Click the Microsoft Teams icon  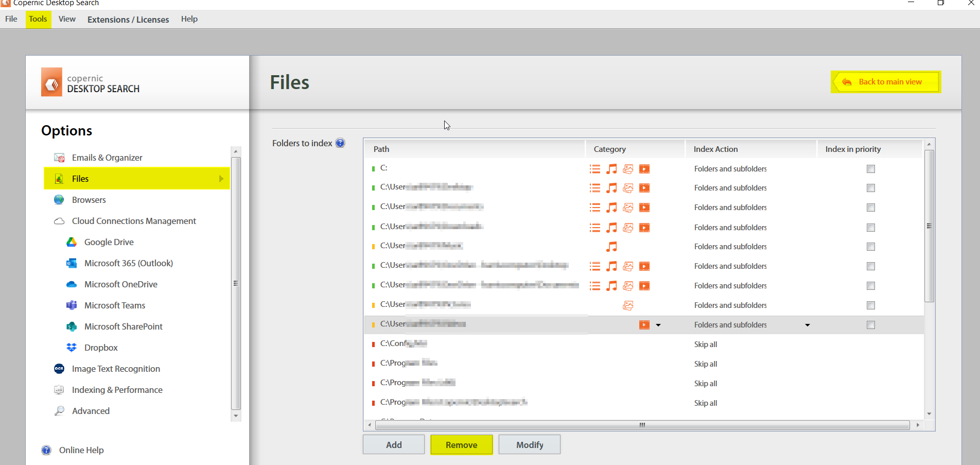(x=72, y=305)
